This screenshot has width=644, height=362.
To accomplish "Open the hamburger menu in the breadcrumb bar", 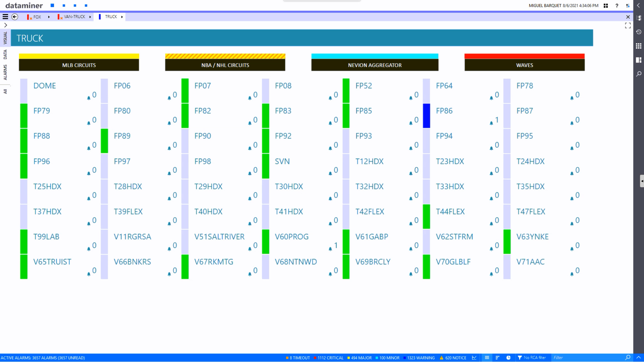I will pos(5,17).
